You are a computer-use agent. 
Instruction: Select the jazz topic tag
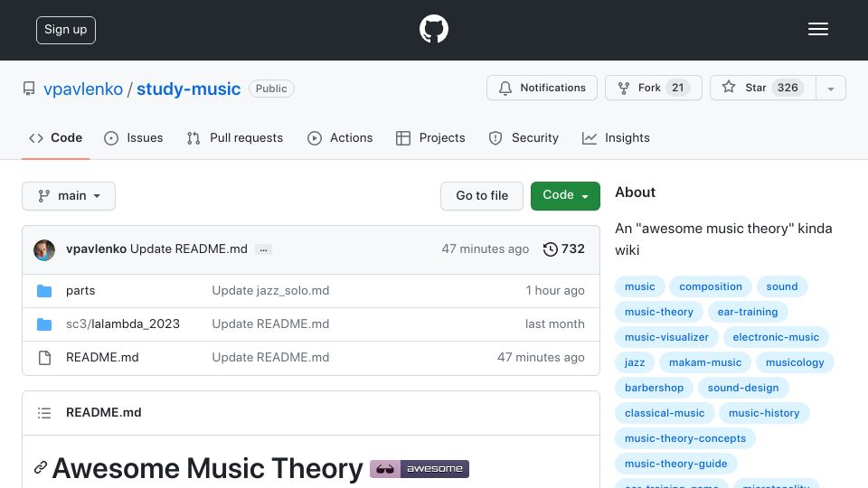[635, 363]
